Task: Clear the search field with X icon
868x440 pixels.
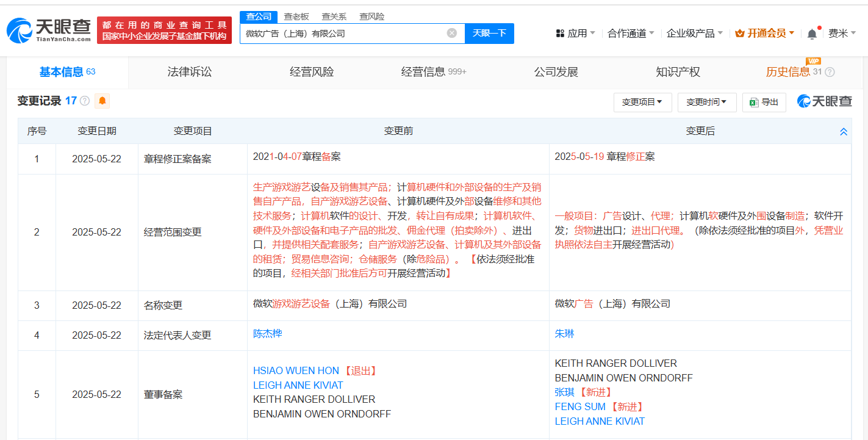Action: tap(451, 33)
